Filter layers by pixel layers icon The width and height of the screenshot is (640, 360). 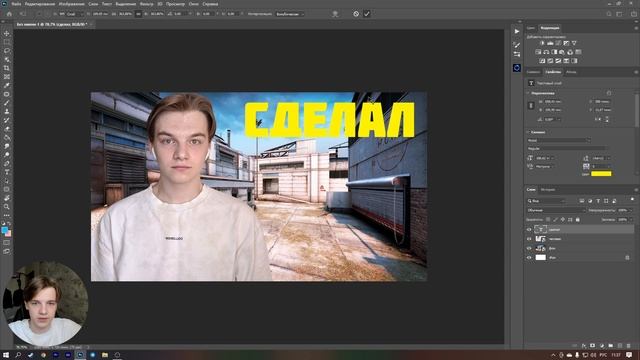pyautogui.click(x=582, y=201)
